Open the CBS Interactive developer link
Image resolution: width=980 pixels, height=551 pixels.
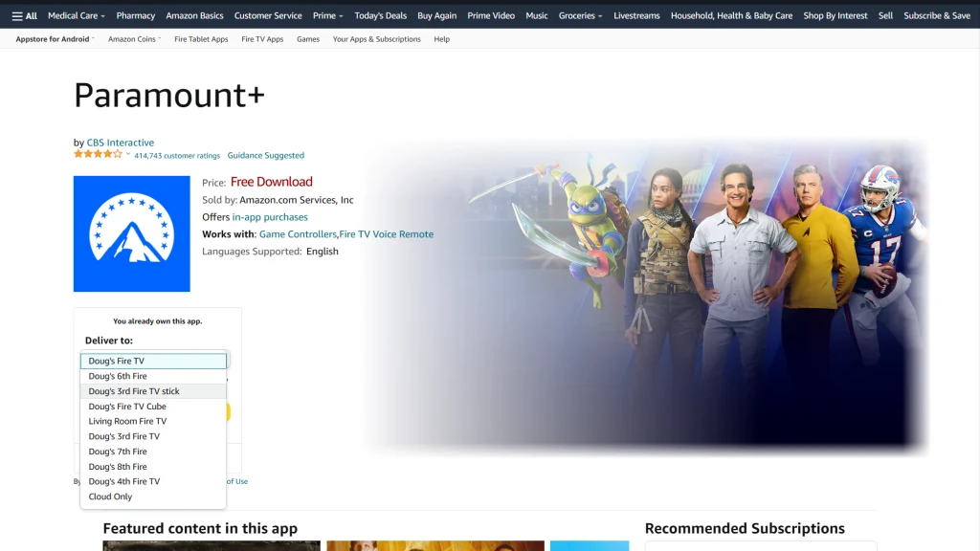point(121,143)
